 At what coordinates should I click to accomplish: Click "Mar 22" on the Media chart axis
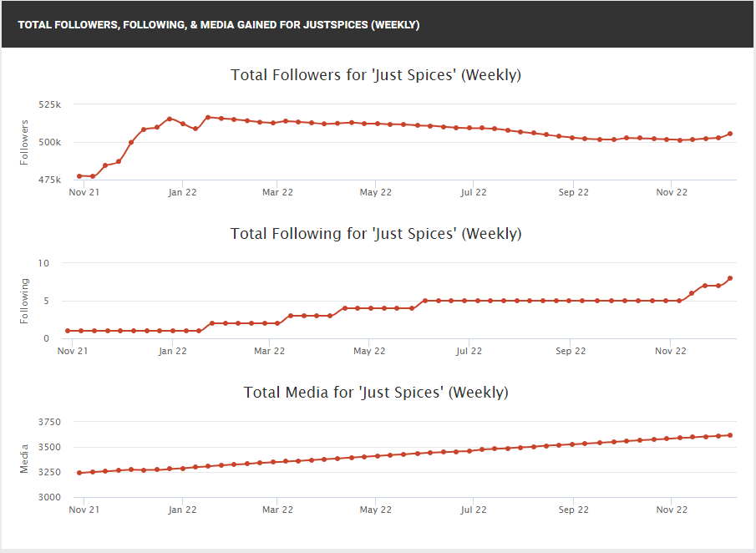[277, 510]
